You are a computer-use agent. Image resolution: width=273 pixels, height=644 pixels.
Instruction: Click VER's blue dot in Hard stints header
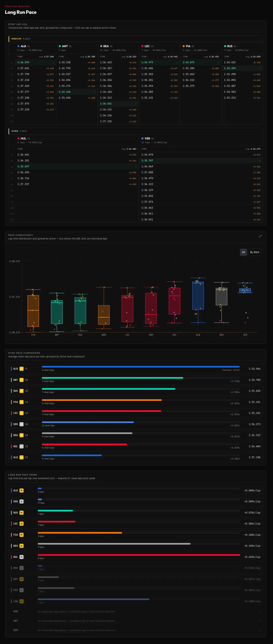(142, 138)
